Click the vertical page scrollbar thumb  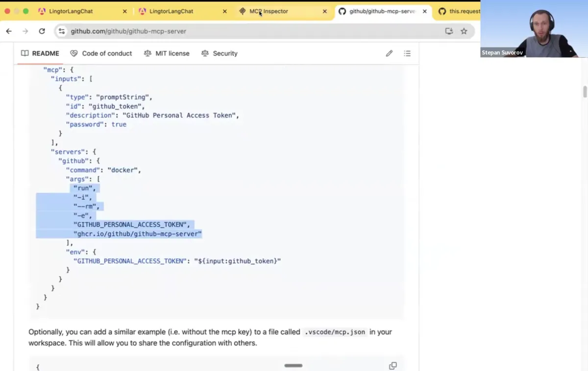585,92
